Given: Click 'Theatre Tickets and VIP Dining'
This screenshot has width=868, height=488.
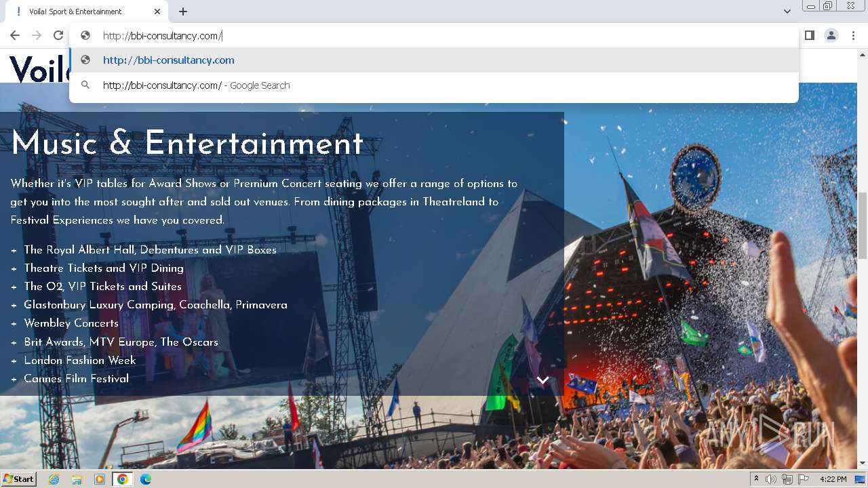Looking at the screenshot, I should (104, 268).
